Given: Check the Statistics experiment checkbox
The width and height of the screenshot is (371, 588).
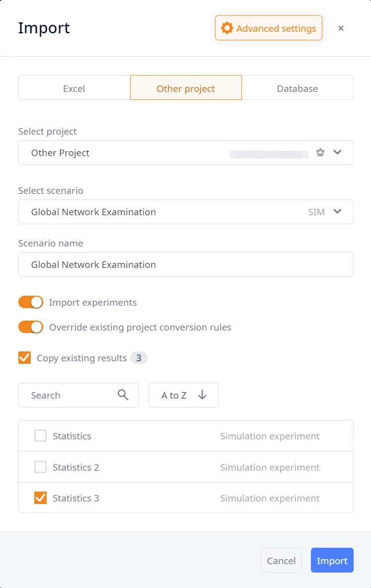Looking at the screenshot, I should (40, 436).
